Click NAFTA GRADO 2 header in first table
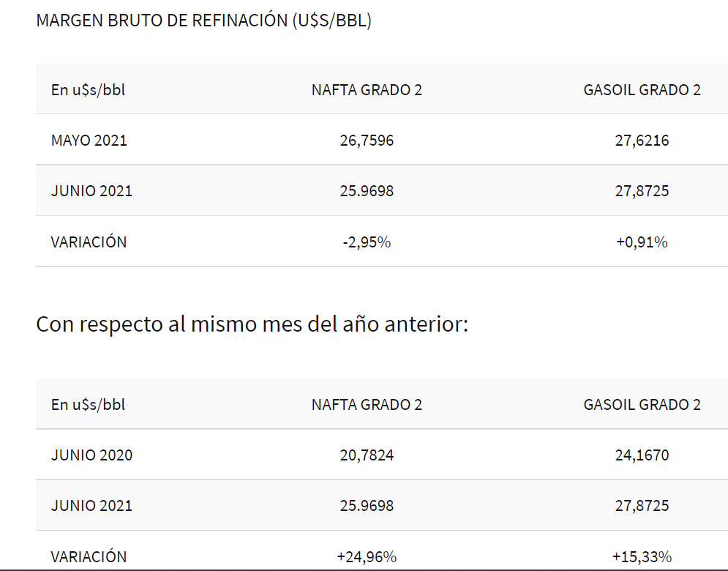 point(367,90)
